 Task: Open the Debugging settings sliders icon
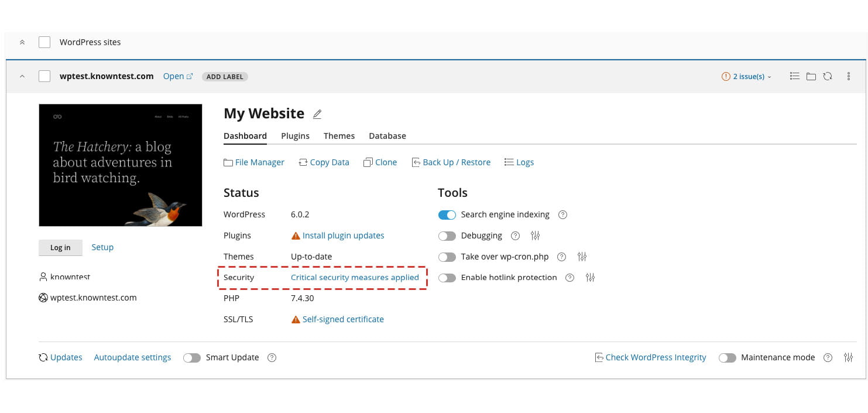pos(535,235)
